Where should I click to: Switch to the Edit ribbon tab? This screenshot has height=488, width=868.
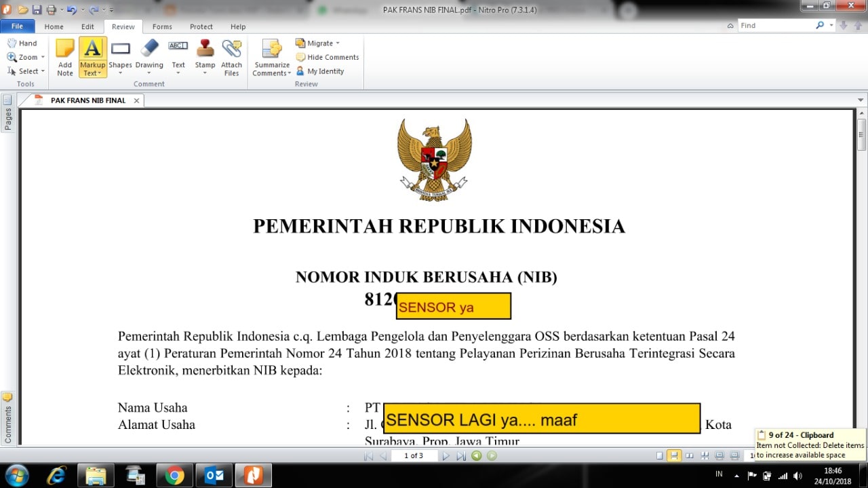pos(87,26)
